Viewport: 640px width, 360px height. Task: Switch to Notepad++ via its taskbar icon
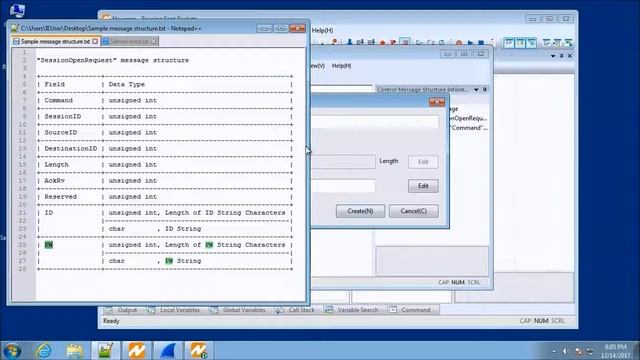point(105,351)
